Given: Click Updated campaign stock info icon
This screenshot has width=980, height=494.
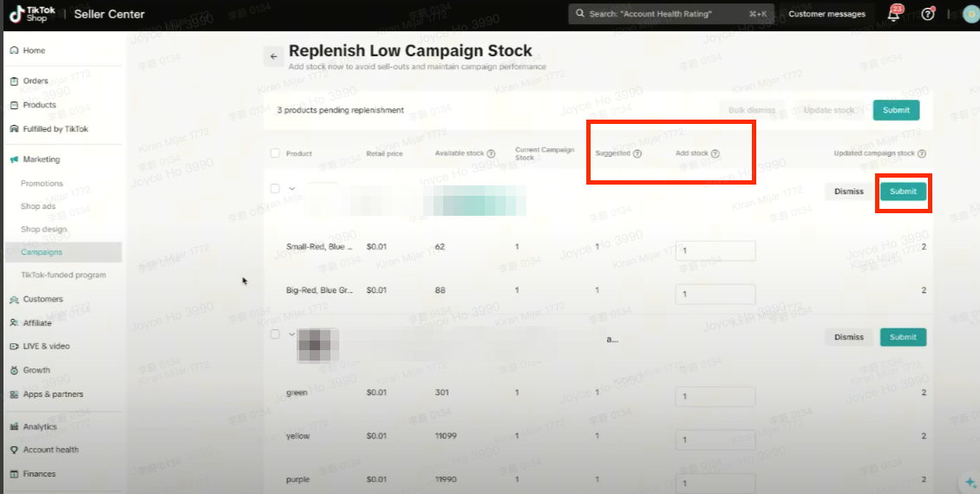Looking at the screenshot, I should point(923,153).
